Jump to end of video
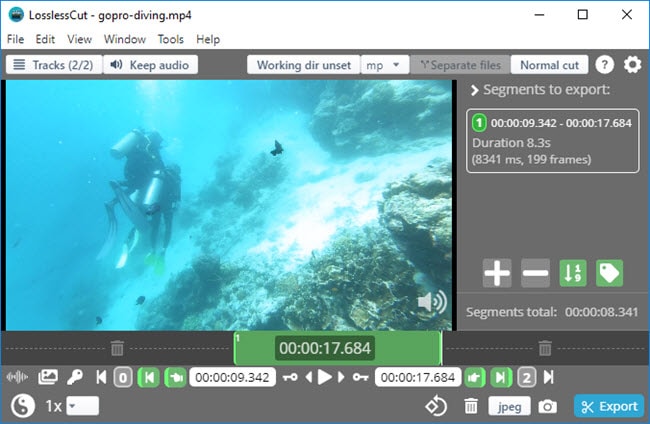650x424 pixels. [548, 377]
